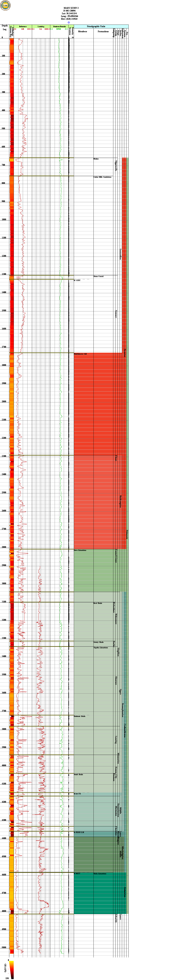
Task: Click the Pennsylvanian system label
Action: 123,710
